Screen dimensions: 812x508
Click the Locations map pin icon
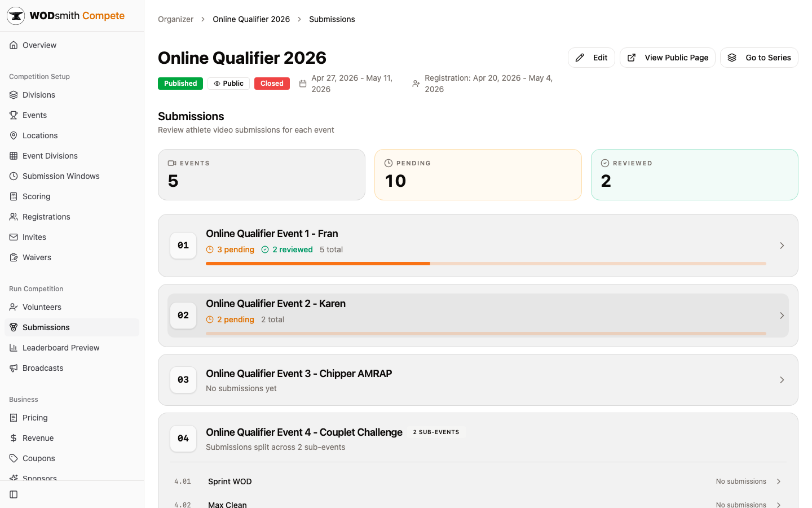tap(14, 135)
